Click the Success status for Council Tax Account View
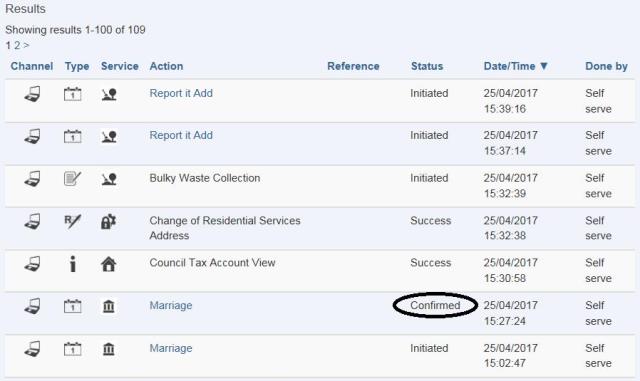The height and width of the screenshot is (381, 640). coord(431,263)
